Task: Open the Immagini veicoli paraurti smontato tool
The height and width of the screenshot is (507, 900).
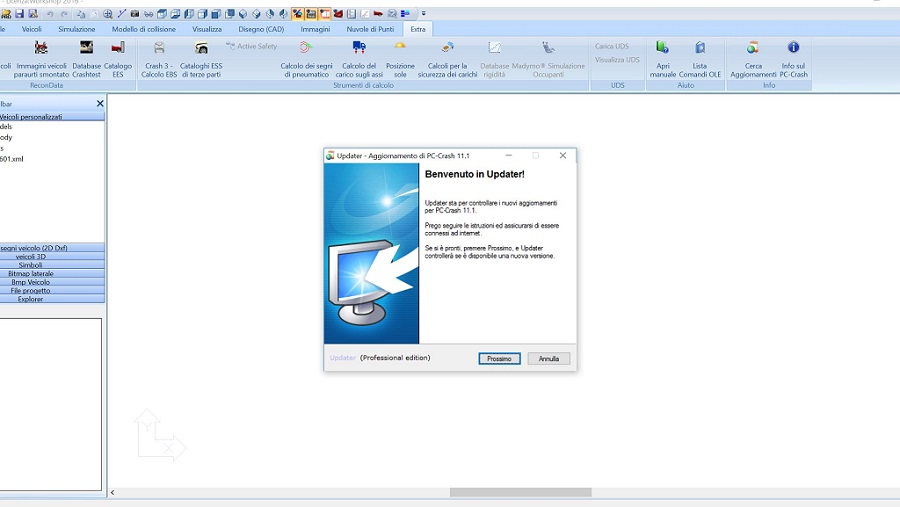Action: [x=41, y=59]
